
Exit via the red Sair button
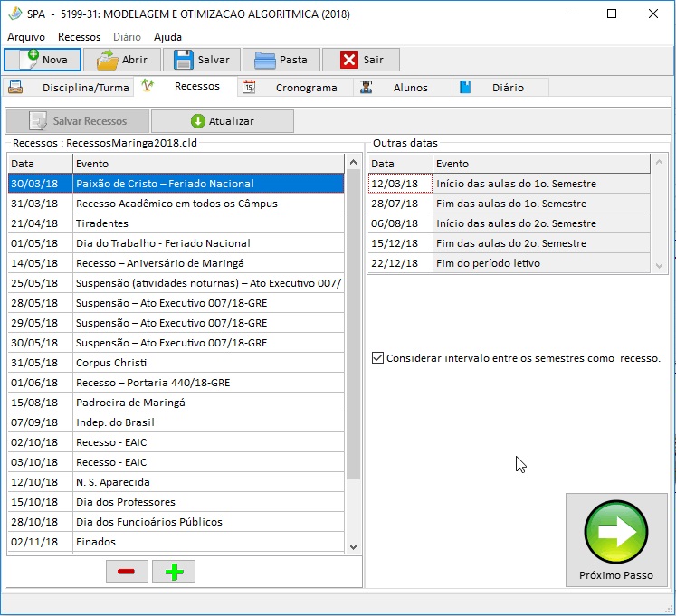[361, 60]
